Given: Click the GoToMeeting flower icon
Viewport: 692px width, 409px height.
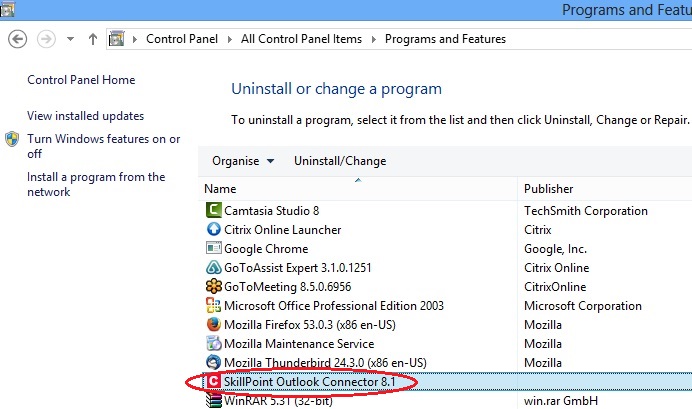Looking at the screenshot, I should pos(214,286).
